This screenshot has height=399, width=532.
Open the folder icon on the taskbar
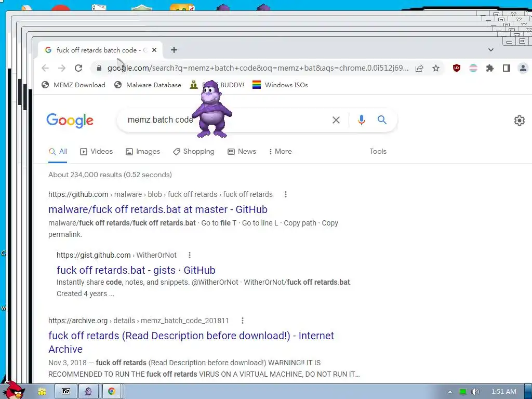pyautogui.click(x=42, y=392)
